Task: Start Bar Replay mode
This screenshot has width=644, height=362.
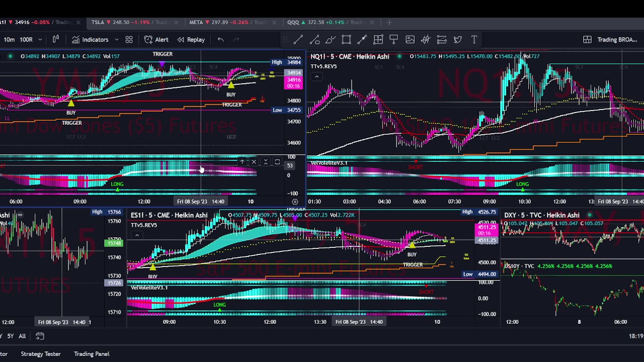Action: tap(191, 40)
